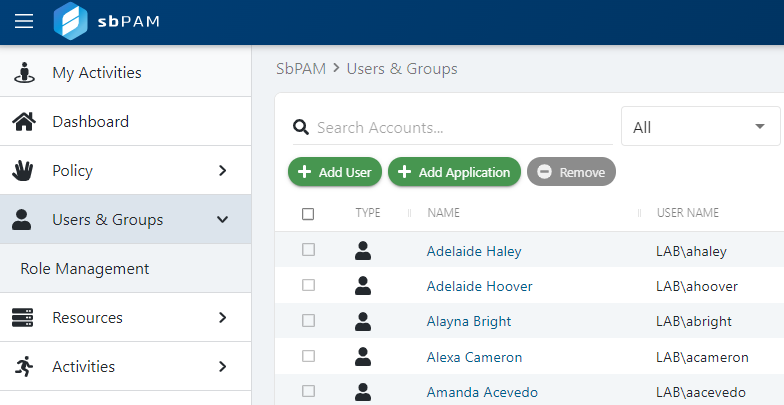
Task: Click the Policy hand icon
Action: click(x=23, y=171)
